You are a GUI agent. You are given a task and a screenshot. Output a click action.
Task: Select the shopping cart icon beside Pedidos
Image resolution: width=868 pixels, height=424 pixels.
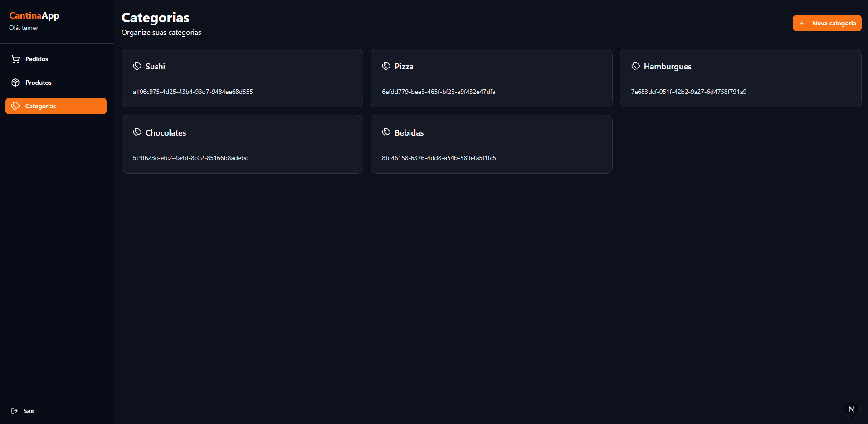tap(15, 59)
